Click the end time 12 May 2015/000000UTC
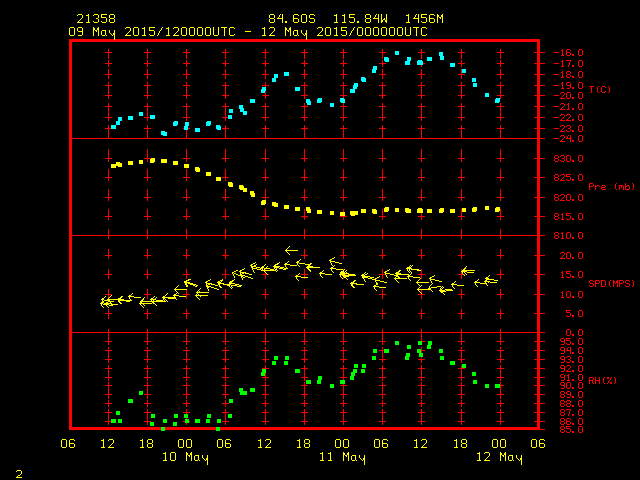The width and height of the screenshot is (640, 480). [344, 32]
